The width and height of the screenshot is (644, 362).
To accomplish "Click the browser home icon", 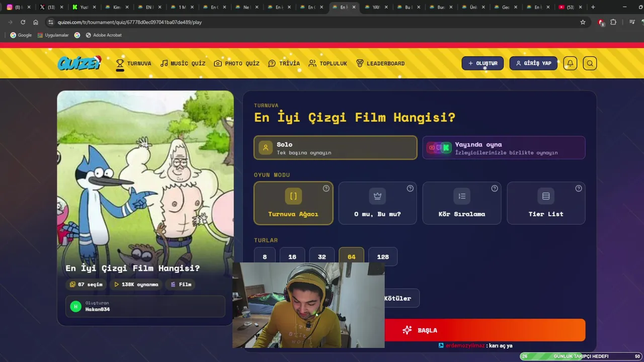I will click(x=35, y=22).
